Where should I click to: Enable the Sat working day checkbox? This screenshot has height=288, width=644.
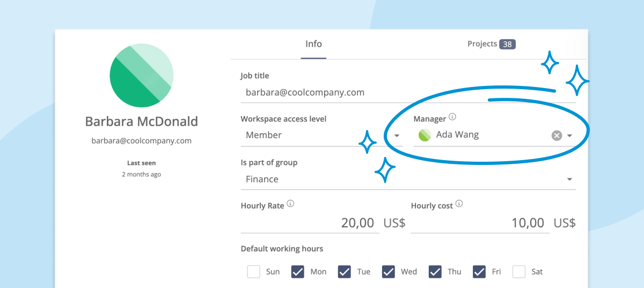click(x=519, y=271)
